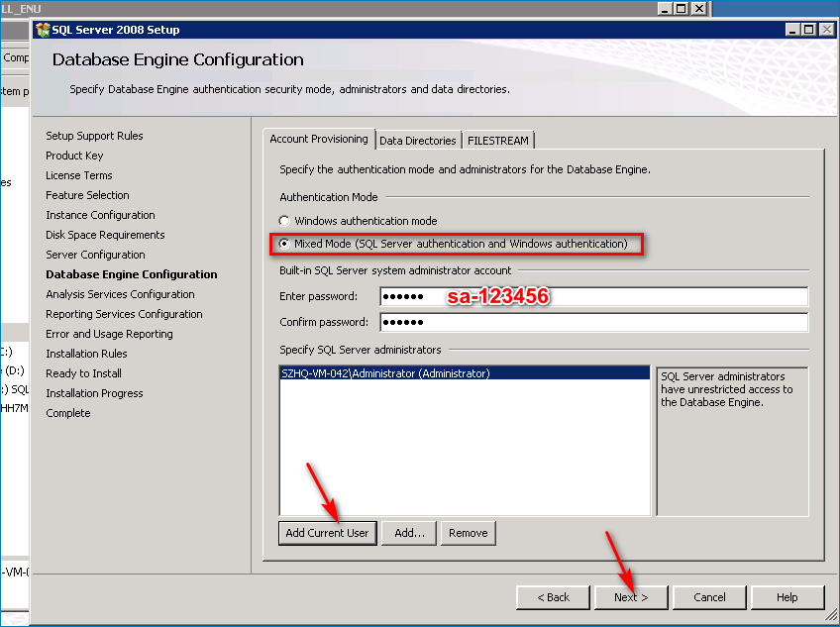The height and width of the screenshot is (627, 840).
Task: Open the FILESTREAM tab
Action: (x=497, y=141)
